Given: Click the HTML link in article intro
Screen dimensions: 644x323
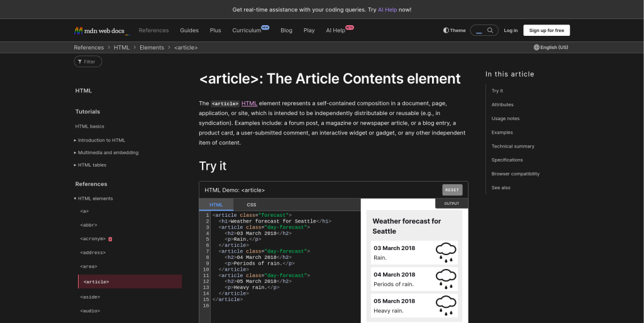Looking at the screenshot, I should click(x=249, y=104).
